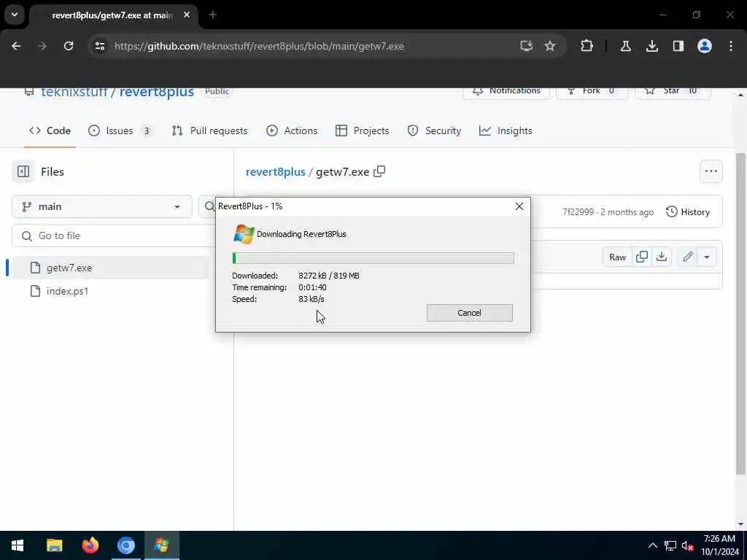Switch to the Code tab
Screen dimensions: 747x560
tap(50, 131)
